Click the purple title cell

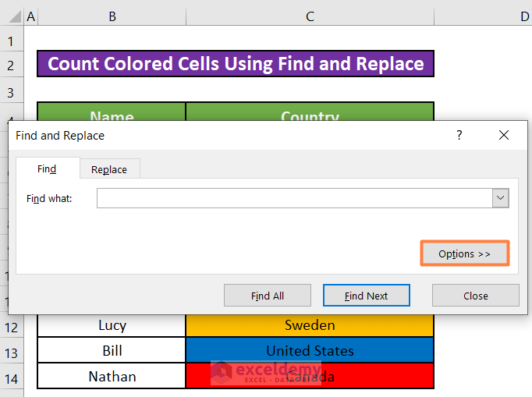point(236,64)
